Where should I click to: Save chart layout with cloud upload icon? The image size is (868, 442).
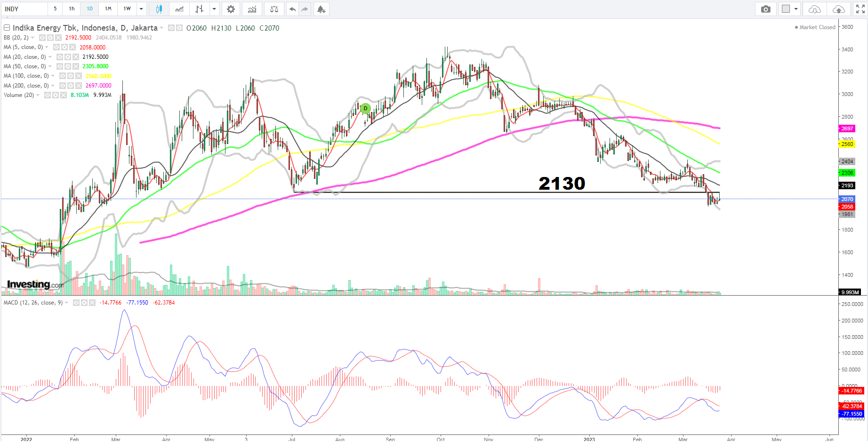coord(838,9)
